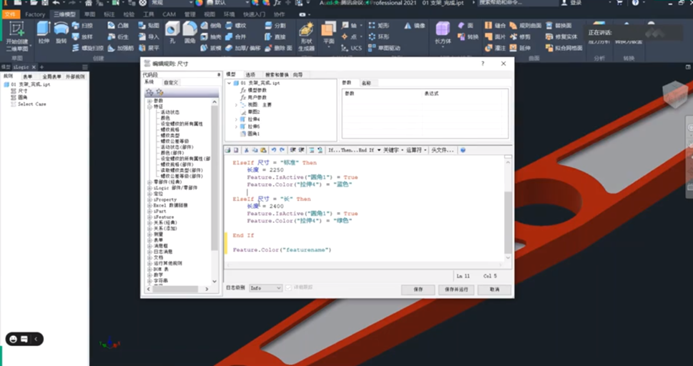Open the 文件 menu
This screenshot has width=693, height=366.
tap(11, 14)
